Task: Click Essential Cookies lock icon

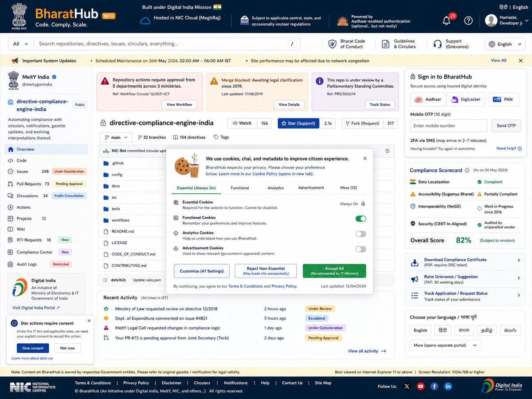Action: click(x=363, y=204)
